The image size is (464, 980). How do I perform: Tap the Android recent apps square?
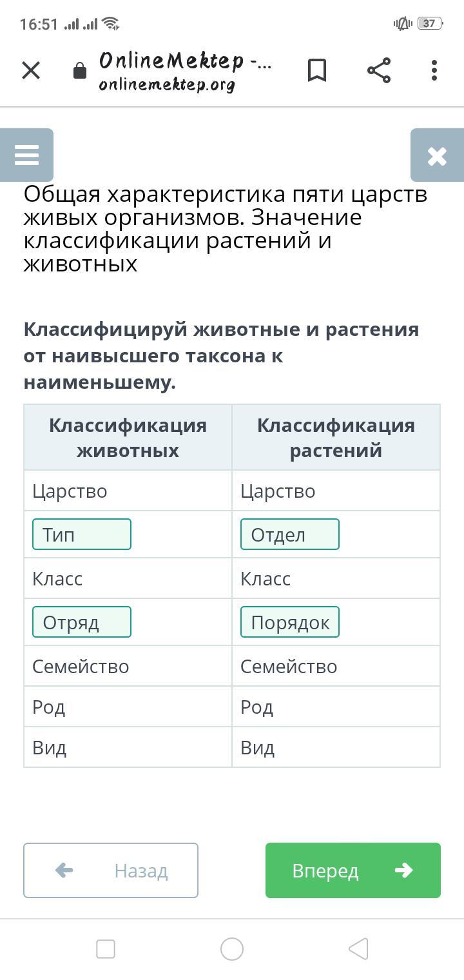(x=106, y=949)
